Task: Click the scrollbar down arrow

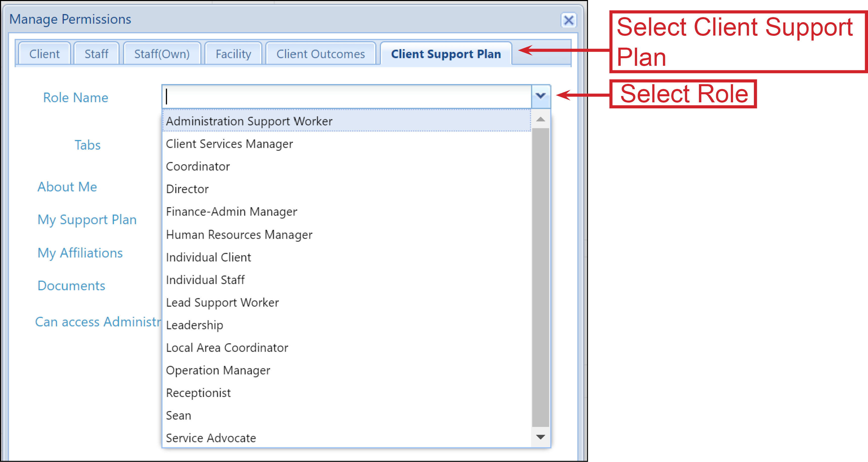Action: (540, 437)
